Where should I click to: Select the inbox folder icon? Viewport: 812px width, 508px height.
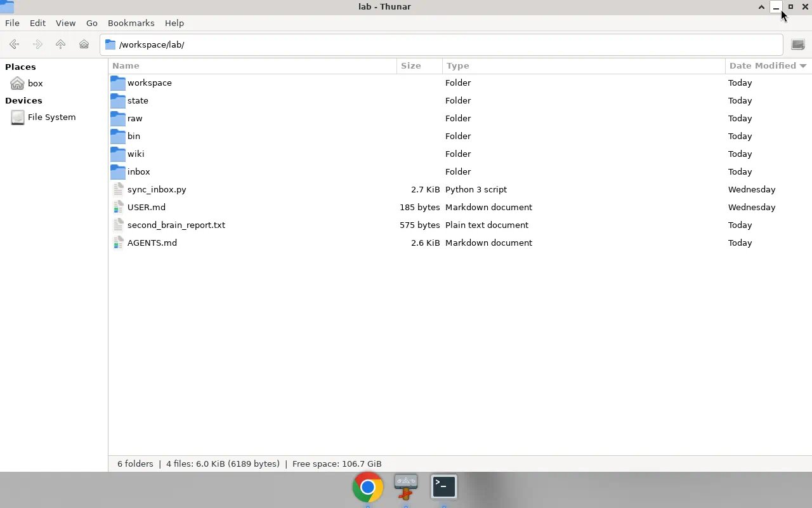point(118,171)
